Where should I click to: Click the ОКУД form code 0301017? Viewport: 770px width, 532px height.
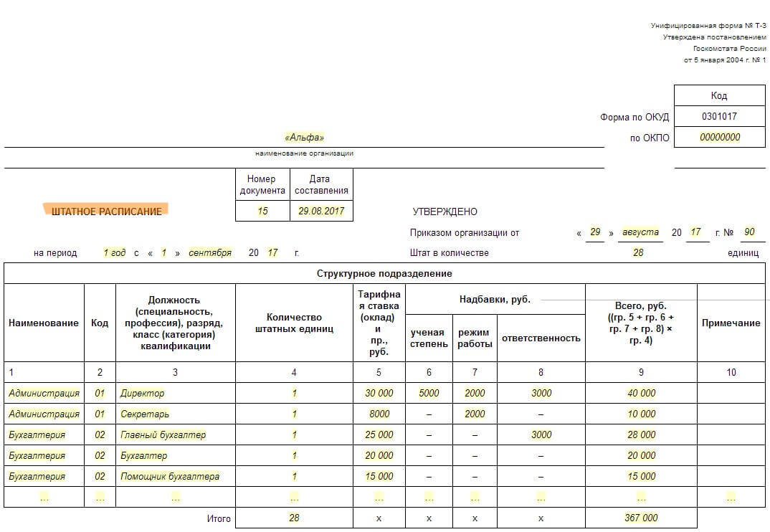(x=719, y=116)
